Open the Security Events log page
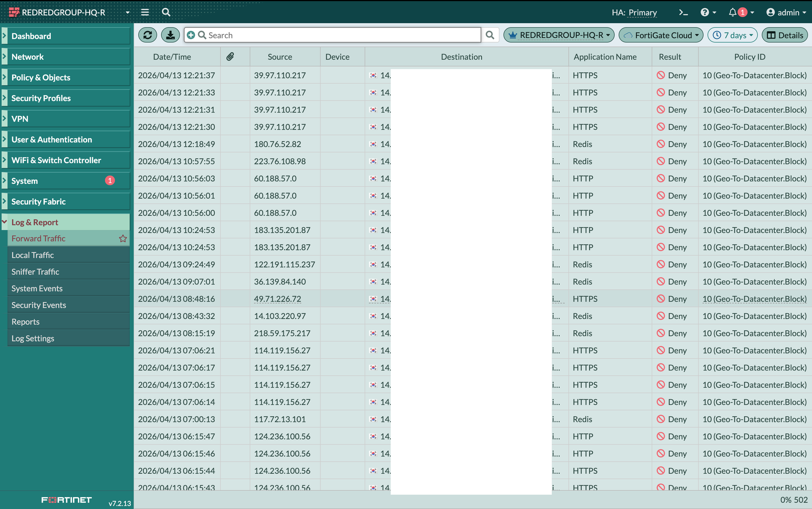The height and width of the screenshot is (509, 812). (x=39, y=305)
